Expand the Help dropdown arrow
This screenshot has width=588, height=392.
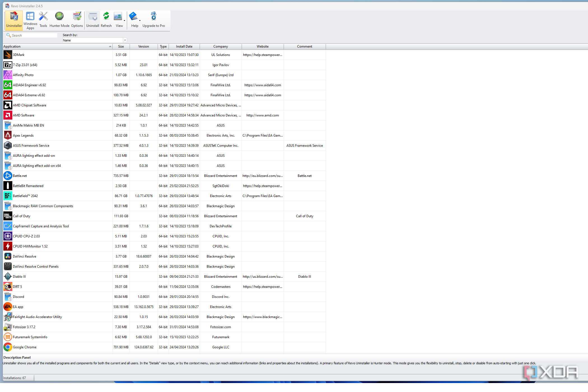140,20
